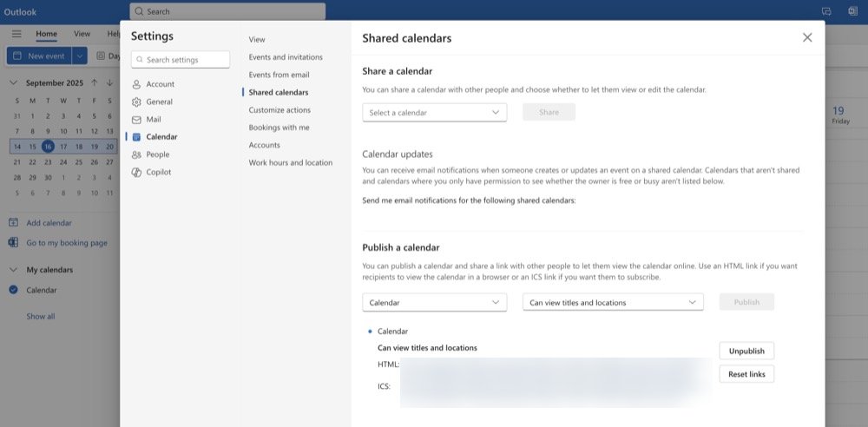Toggle the Calendar checkmark under My calendars
The height and width of the screenshot is (427, 868).
click(x=13, y=290)
